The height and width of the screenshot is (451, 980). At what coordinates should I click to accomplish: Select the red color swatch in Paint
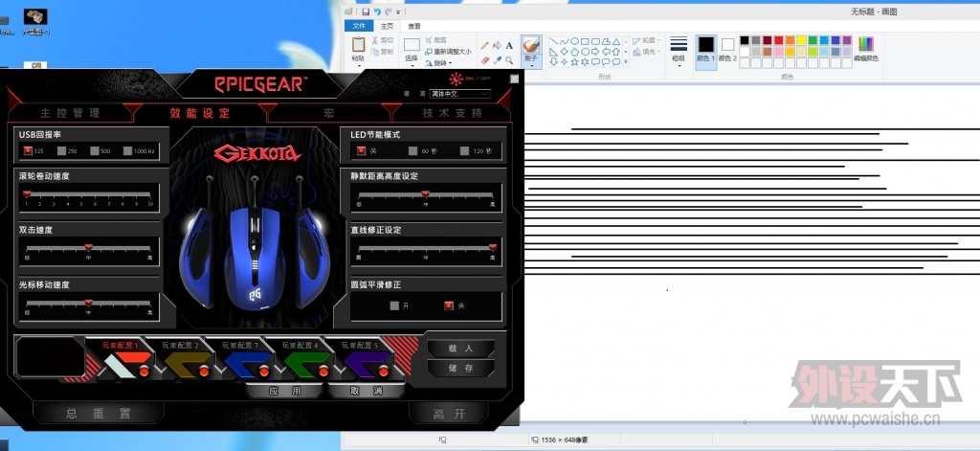[779, 40]
